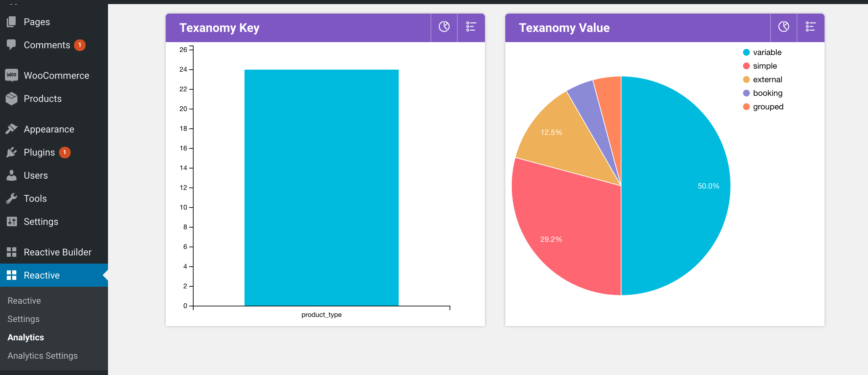Select the Analytics submenu entry
This screenshot has width=868, height=375.
(x=26, y=337)
